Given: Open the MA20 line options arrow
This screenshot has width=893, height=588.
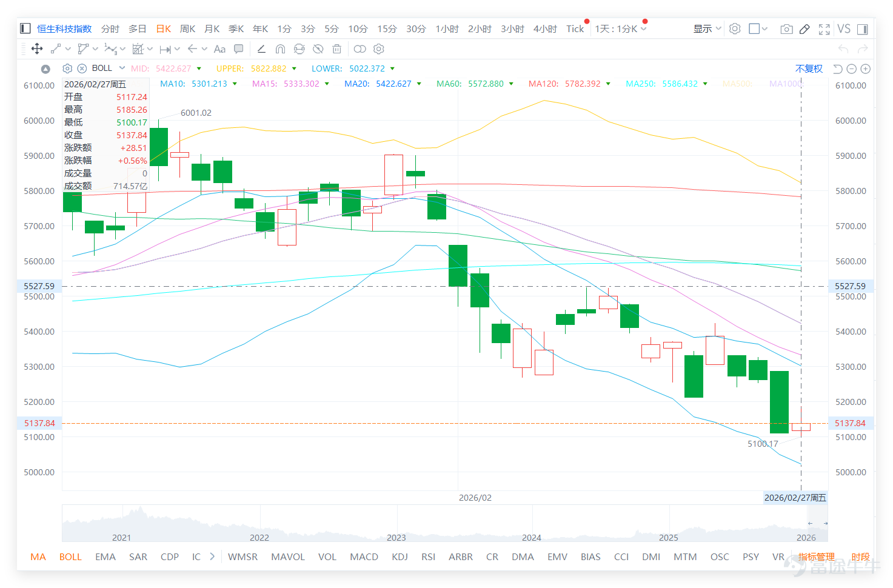Looking at the screenshot, I should click(x=419, y=84).
